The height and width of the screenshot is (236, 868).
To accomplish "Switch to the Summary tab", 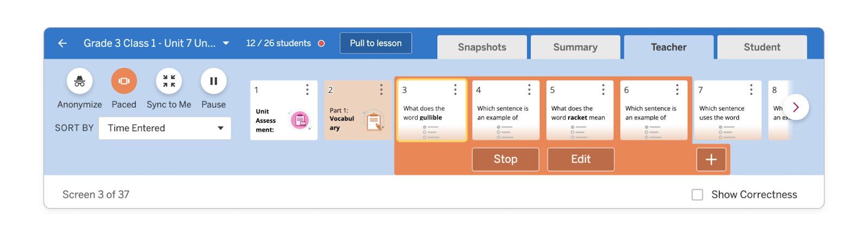I will pos(575,47).
